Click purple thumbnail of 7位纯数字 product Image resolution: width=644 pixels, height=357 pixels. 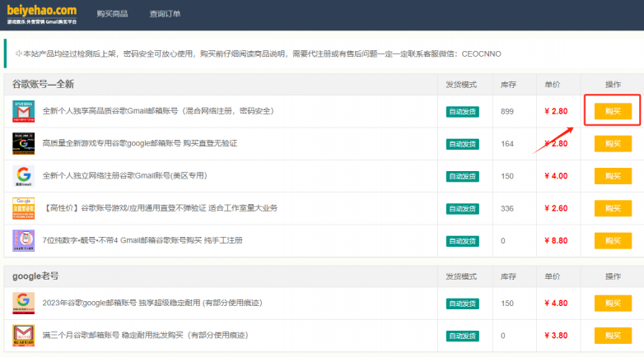23,240
